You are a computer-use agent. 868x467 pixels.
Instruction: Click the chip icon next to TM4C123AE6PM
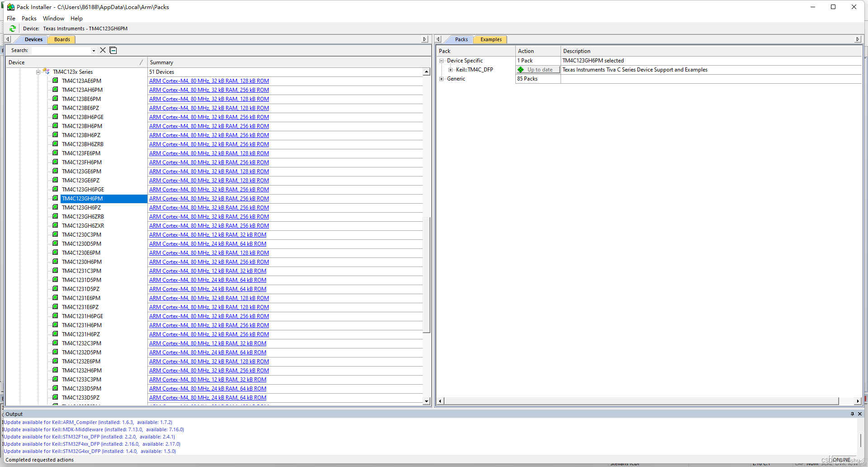pos(55,81)
